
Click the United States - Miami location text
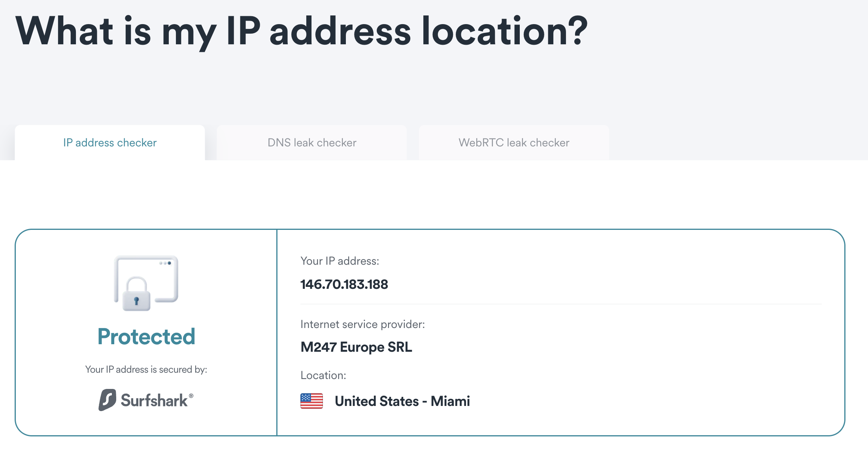(x=402, y=401)
